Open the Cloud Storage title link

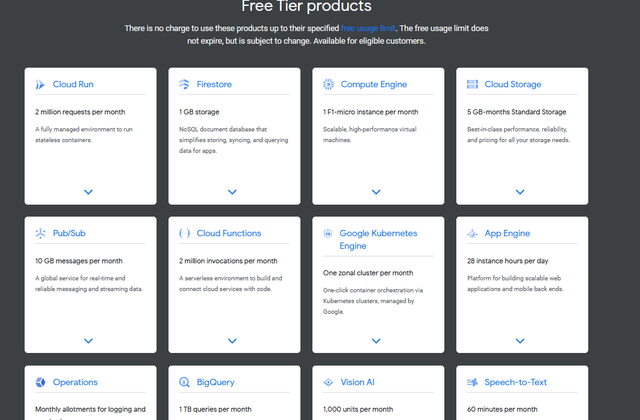coord(513,84)
